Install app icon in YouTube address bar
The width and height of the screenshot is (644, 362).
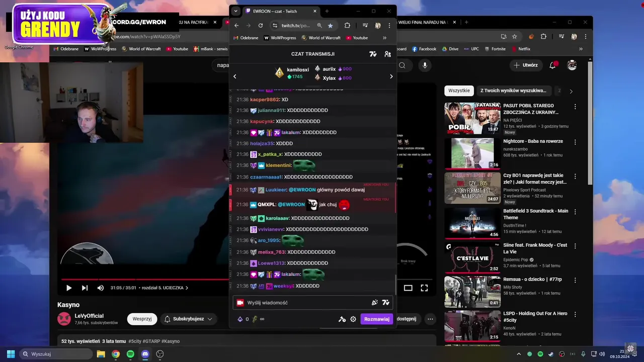point(504,37)
